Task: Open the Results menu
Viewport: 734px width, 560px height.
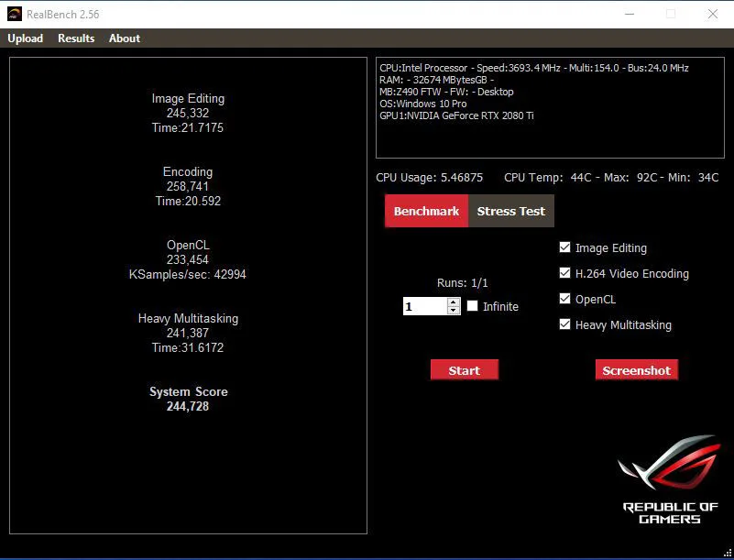Action: click(76, 38)
